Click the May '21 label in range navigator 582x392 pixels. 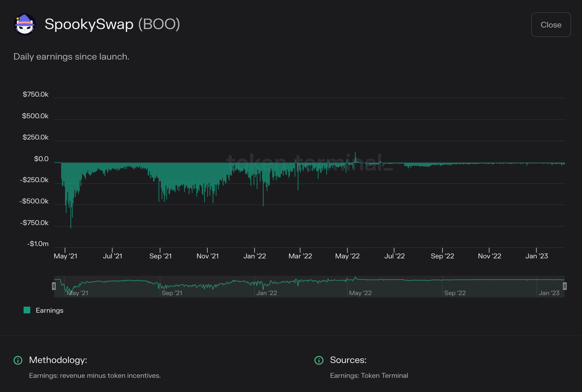[78, 293]
